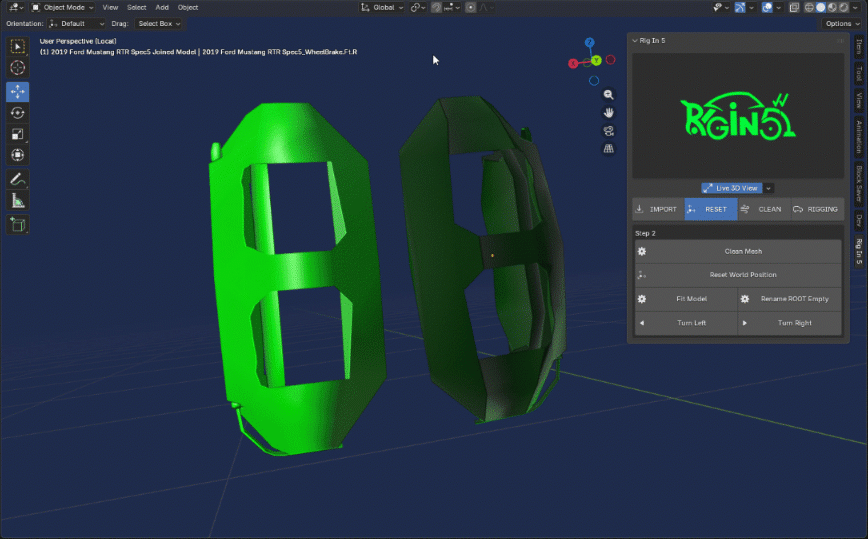Collapse the Rig In 5 panel

pyautogui.click(x=635, y=40)
